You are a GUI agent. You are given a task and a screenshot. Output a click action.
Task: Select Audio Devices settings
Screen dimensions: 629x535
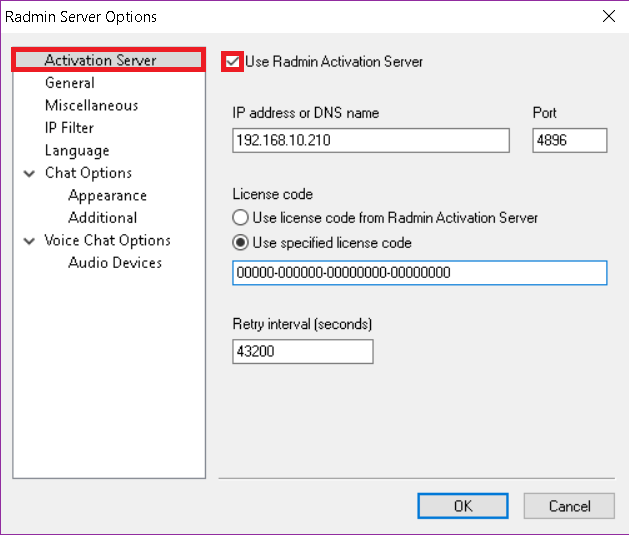[x=115, y=263]
